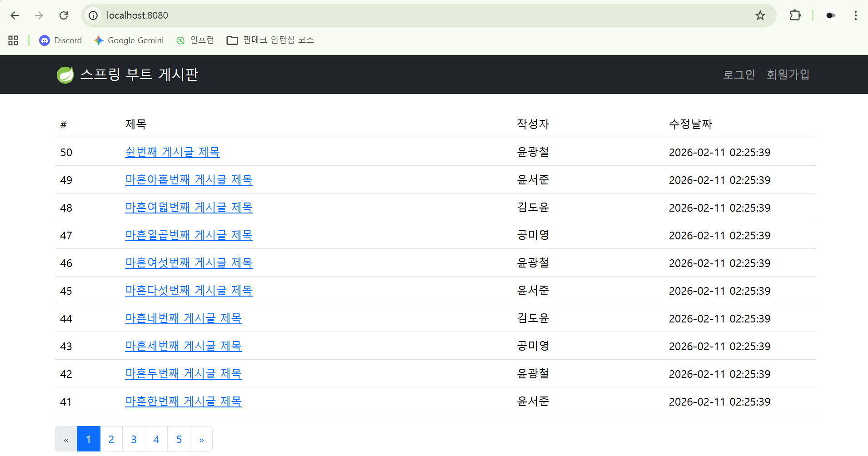Image resolution: width=868 pixels, height=456 pixels.
Task: Open the Chrome three-dot menu
Action: click(x=855, y=15)
